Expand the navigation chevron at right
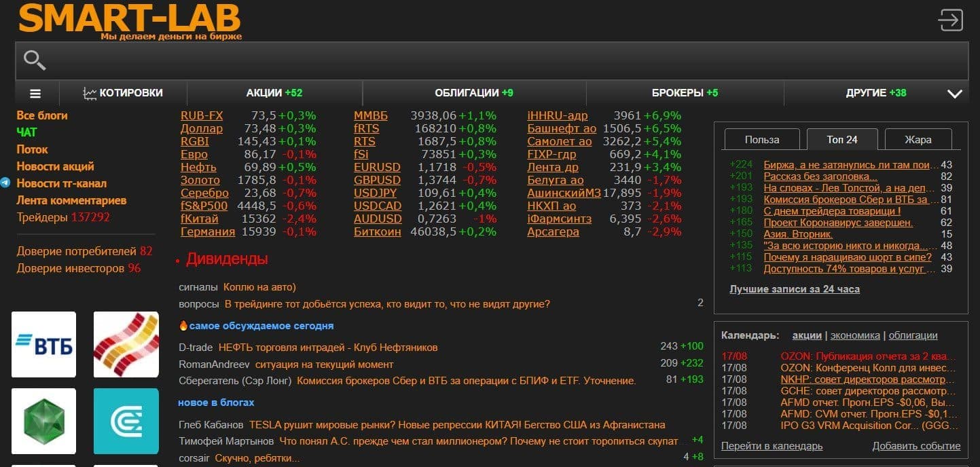 coord(955,94)
